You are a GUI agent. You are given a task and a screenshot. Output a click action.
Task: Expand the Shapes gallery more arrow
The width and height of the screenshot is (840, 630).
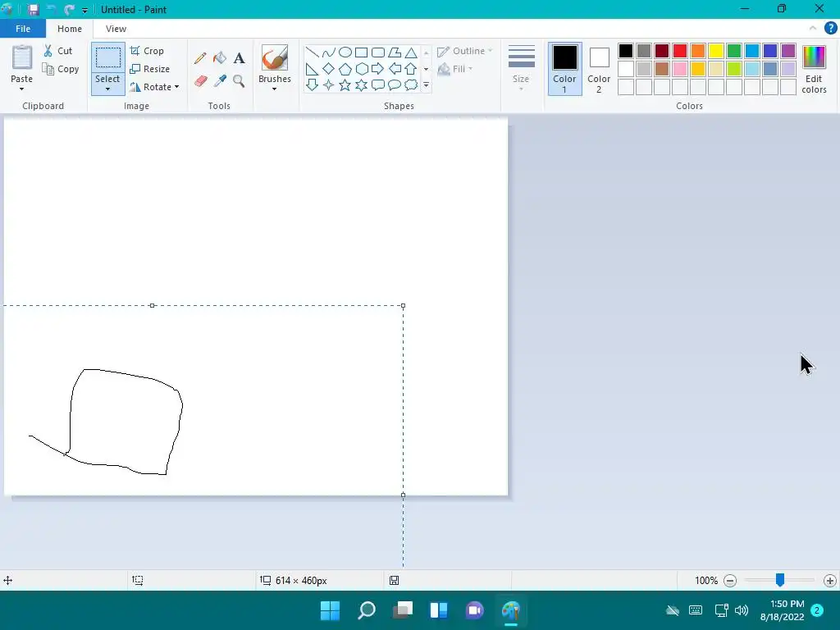[x=426, y=85]
